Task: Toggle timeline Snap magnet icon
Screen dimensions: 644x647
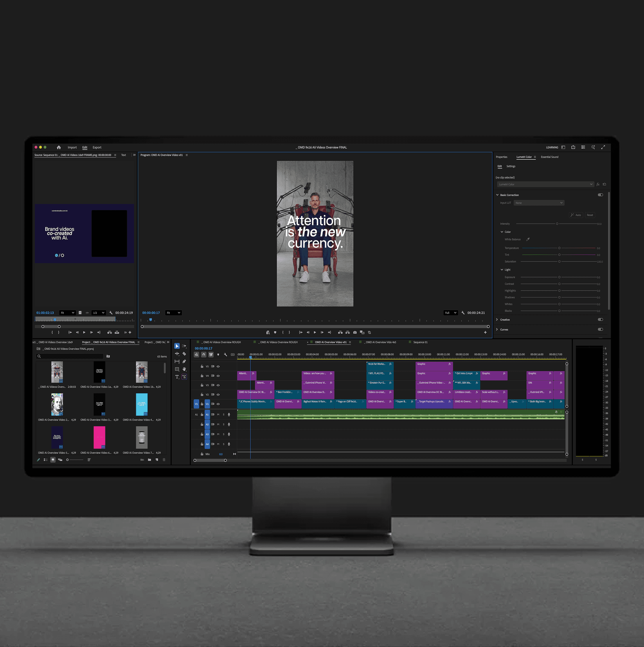Action: [x=204, y=354]
